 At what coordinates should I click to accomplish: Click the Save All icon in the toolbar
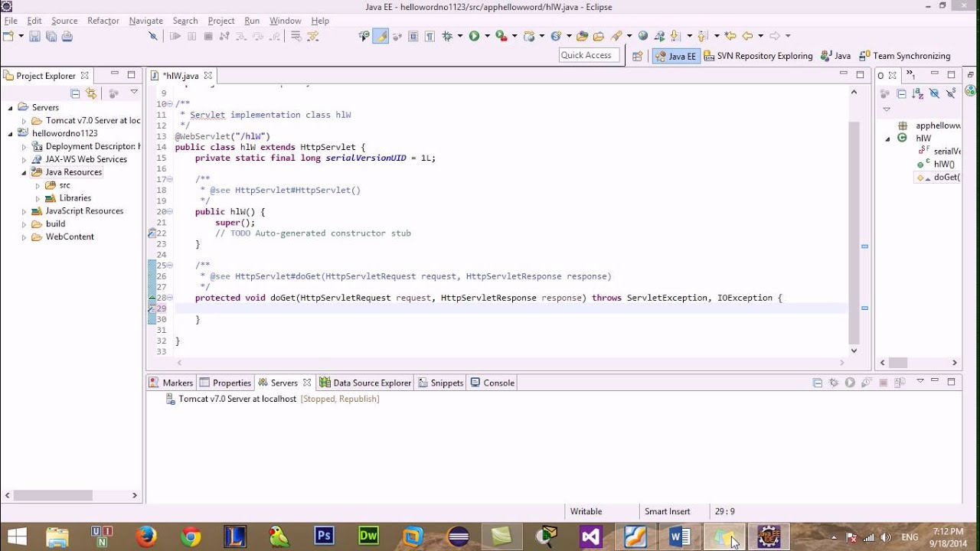51,36
